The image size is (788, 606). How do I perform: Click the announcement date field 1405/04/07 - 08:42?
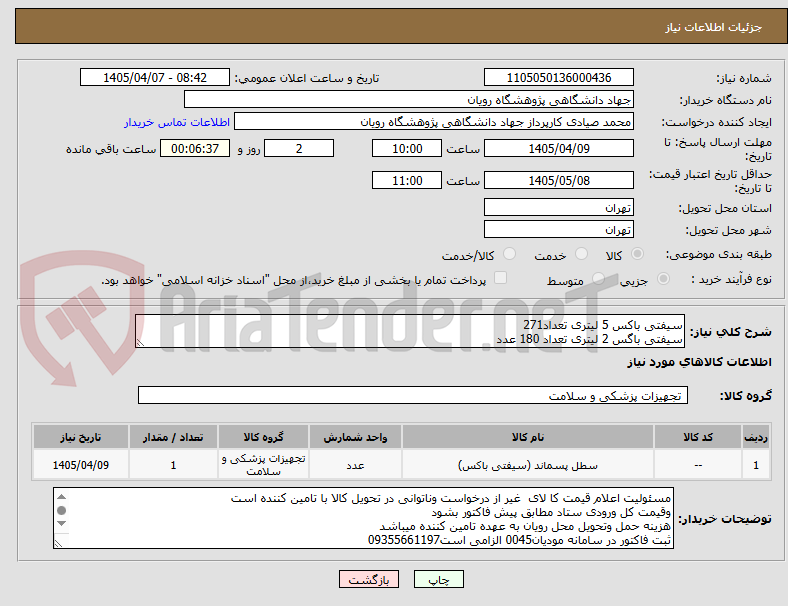(155, 77)
